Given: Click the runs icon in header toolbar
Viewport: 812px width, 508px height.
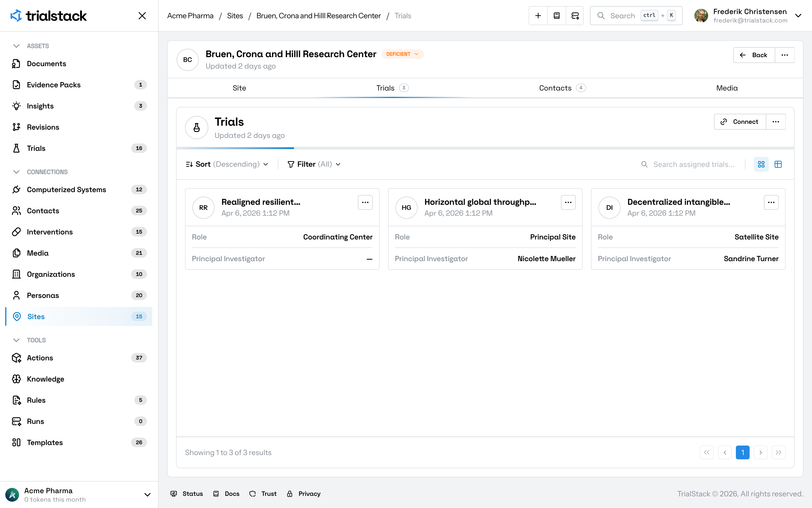Looking at the screenshot, I should [x=575, y=16].
